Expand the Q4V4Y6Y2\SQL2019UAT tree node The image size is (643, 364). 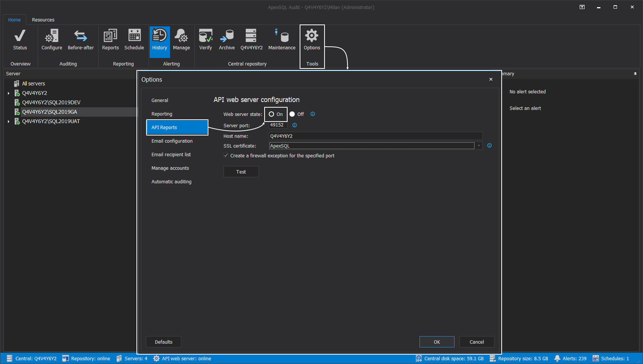pyautogui.click(x=9, y=121)
